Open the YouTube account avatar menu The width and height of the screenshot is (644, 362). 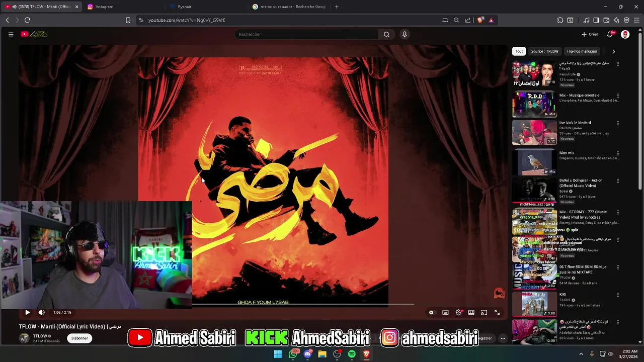click(x=625, y=34)
